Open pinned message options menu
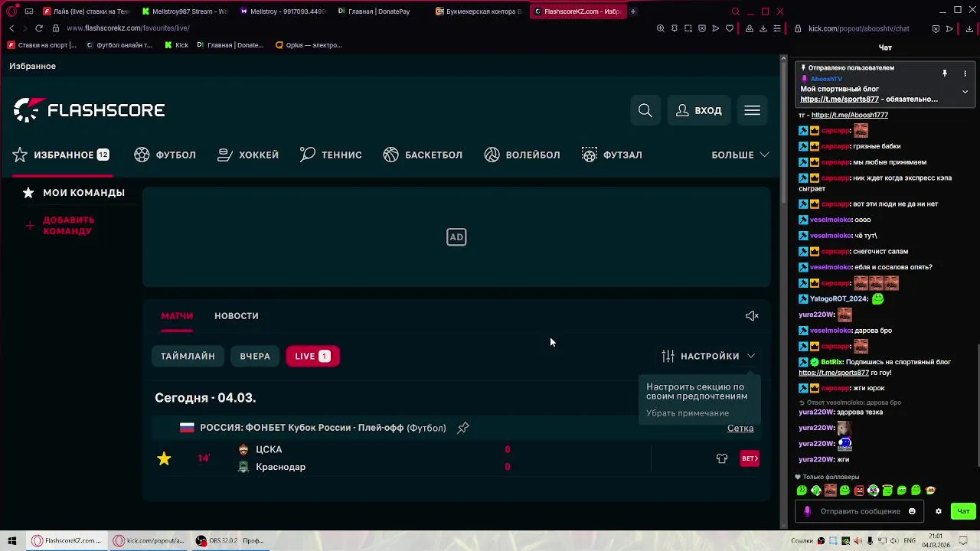This screenshot has height=551, width=980. tap(965, 73)
